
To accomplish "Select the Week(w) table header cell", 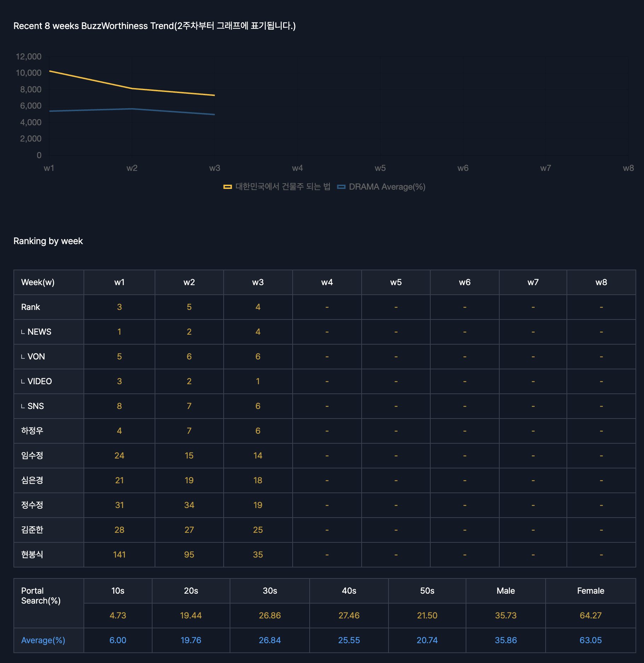I will (x=38, y=282).
